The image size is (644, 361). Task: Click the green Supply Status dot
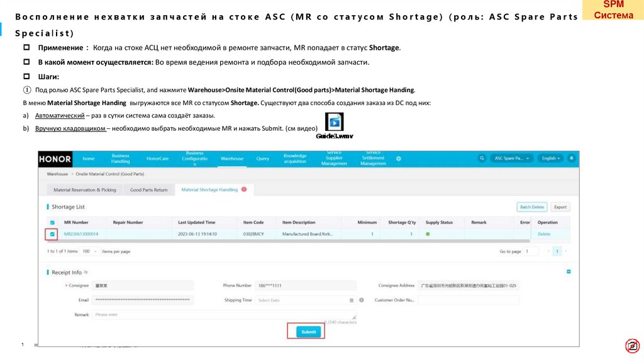point(428,234)
